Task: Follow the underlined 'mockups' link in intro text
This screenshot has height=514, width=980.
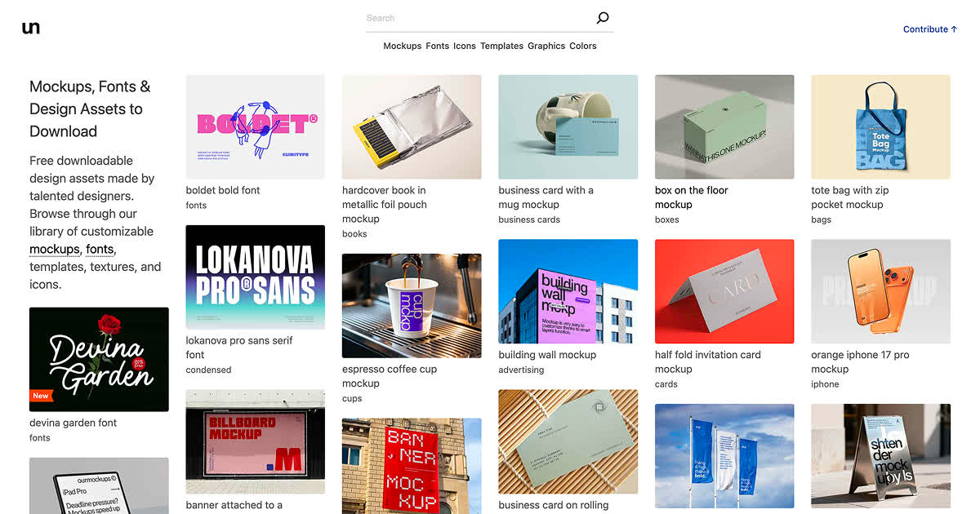Action: [55, 249]
